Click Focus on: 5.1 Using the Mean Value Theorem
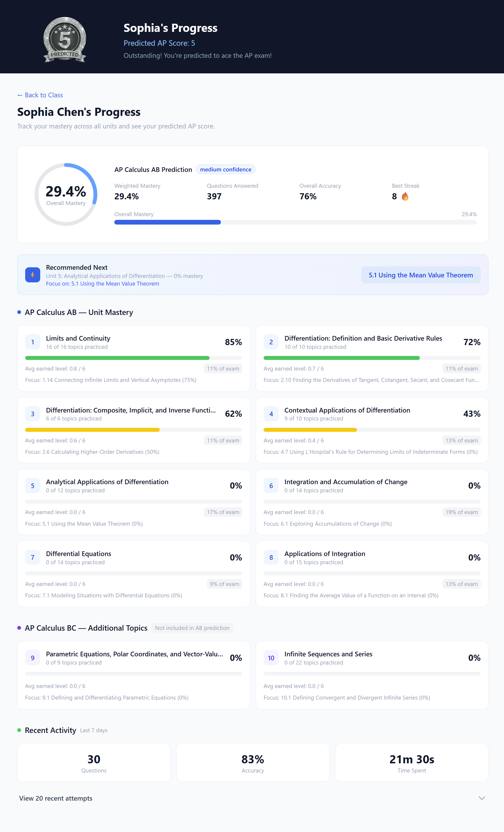 point(103,284)
